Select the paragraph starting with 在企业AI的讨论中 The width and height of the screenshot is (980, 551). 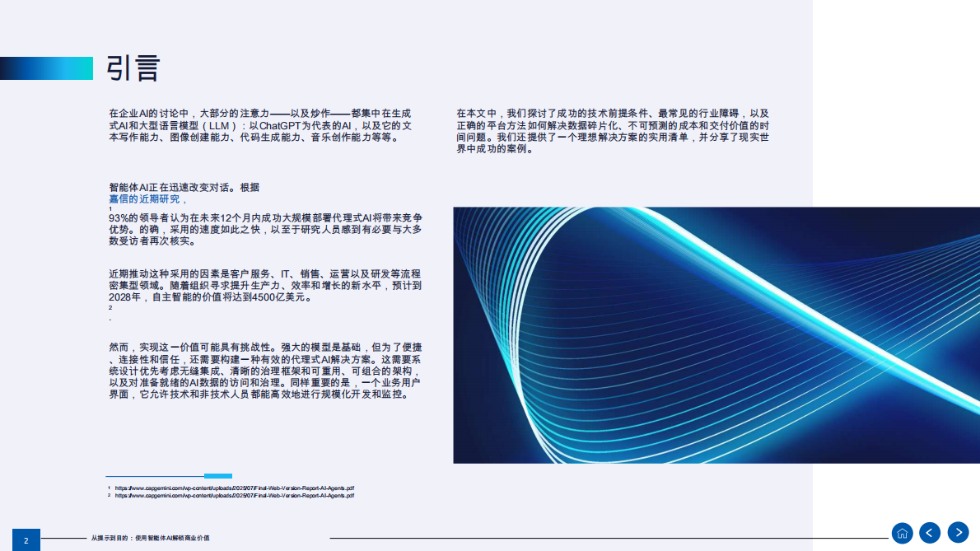pos(264,126)
